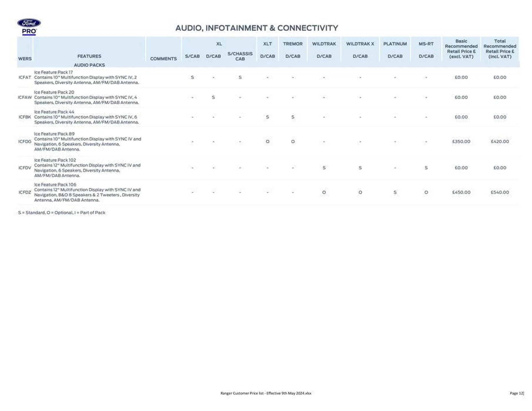Image resolution: width=532 pixels, height=411 pixels.
Task: Select the S = Standard legend note
Action: pos(62,213)
